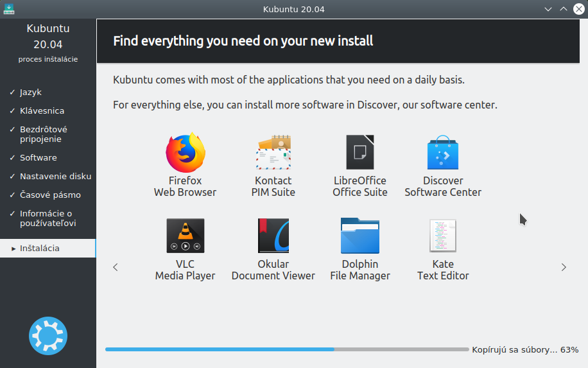588x368 pixels.
Task: Click the Dolphin File Manager folder icon
Action: 360,236
